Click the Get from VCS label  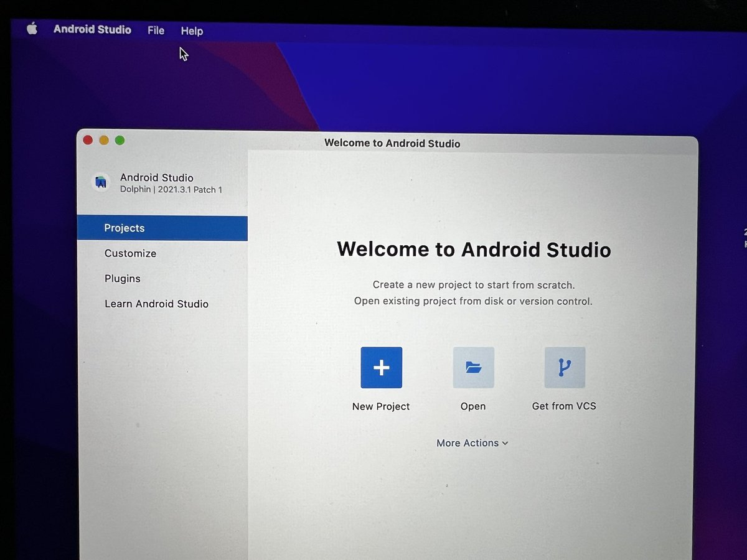[x=564, y=406]
